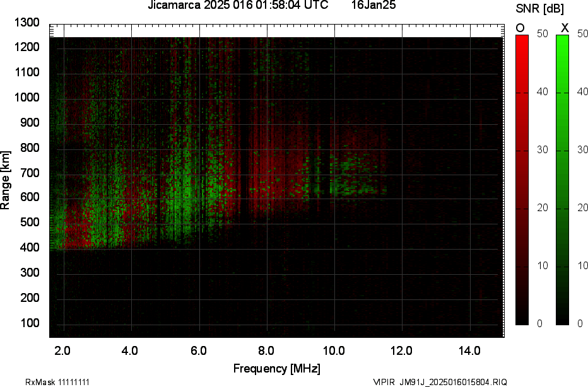Click the 1300 range tick label

click(x=27, y=23)
